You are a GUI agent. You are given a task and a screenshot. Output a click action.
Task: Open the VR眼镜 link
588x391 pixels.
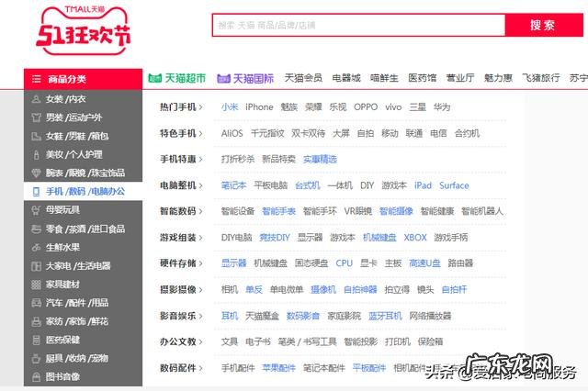coord(357,211)
